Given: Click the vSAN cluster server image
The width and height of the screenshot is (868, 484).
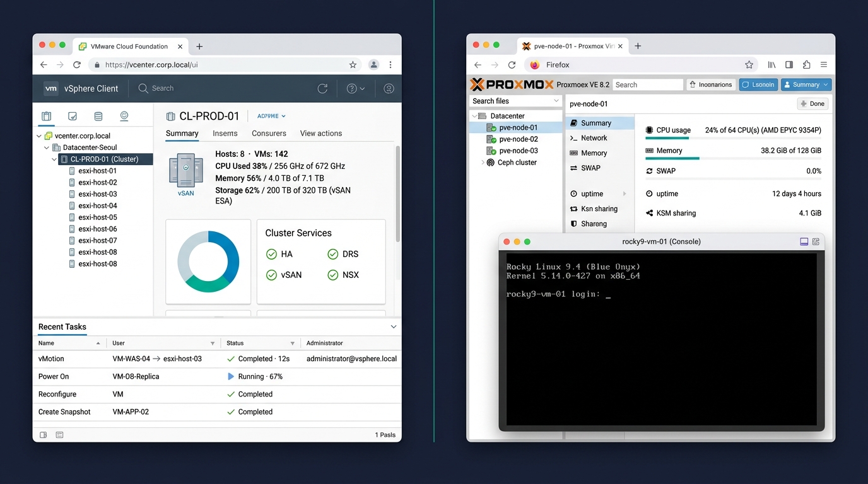Looking at the screenshot, I should pos(186,170).
